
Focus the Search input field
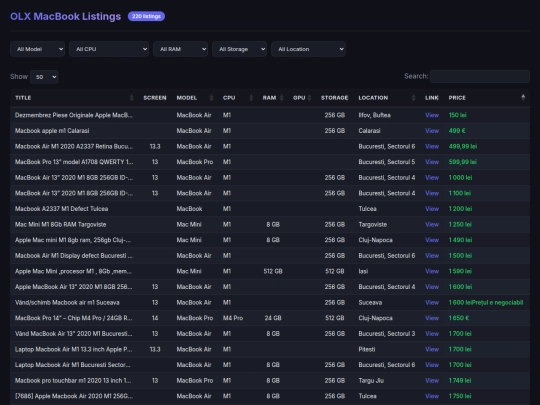[x=480, y=76]
